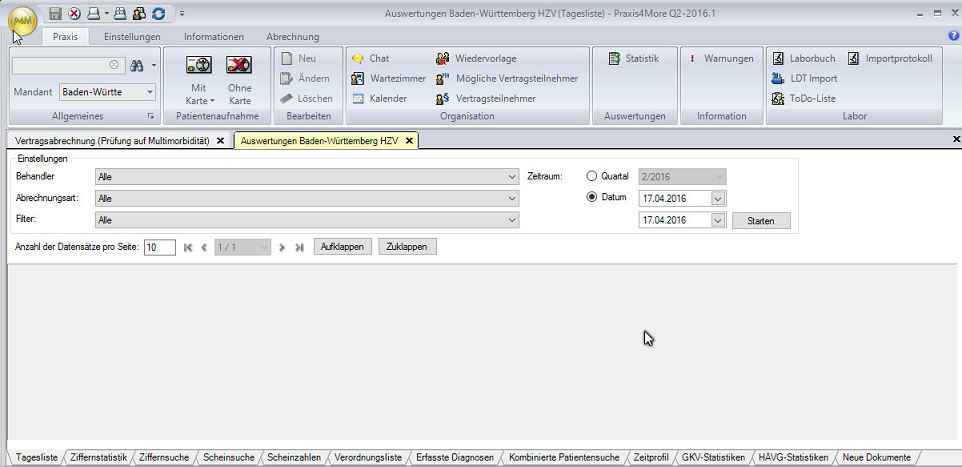Click the Aufklappen button
This screenshot has height=467, width=962.
(342, 247)
